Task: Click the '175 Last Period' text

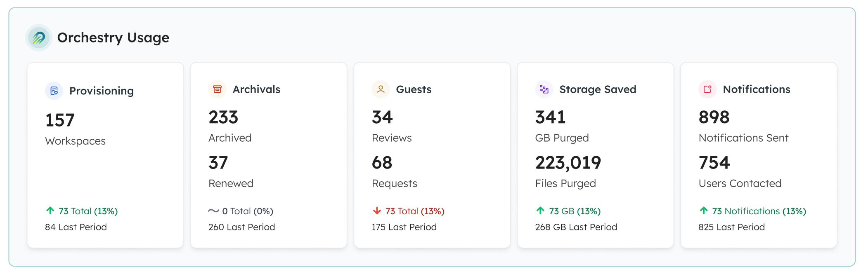Action: [x=404, y=227]
